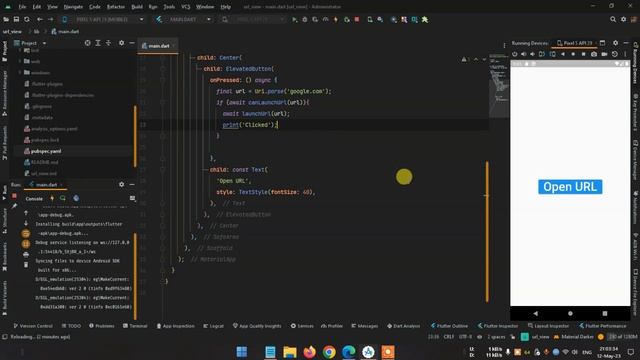Image resolution: width=640 pixels, height=360 pixels.
Task: Open Project panel options gear
Action: tap(121, 43)
